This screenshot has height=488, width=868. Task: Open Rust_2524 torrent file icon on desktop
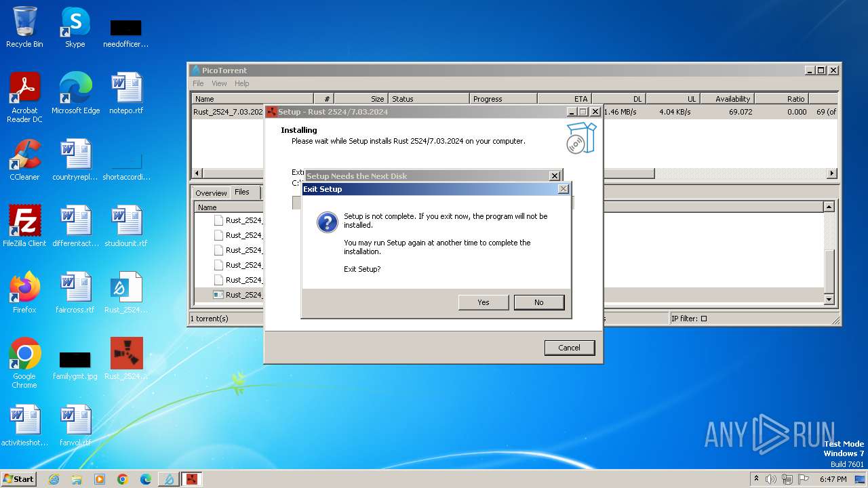[126, 293]
